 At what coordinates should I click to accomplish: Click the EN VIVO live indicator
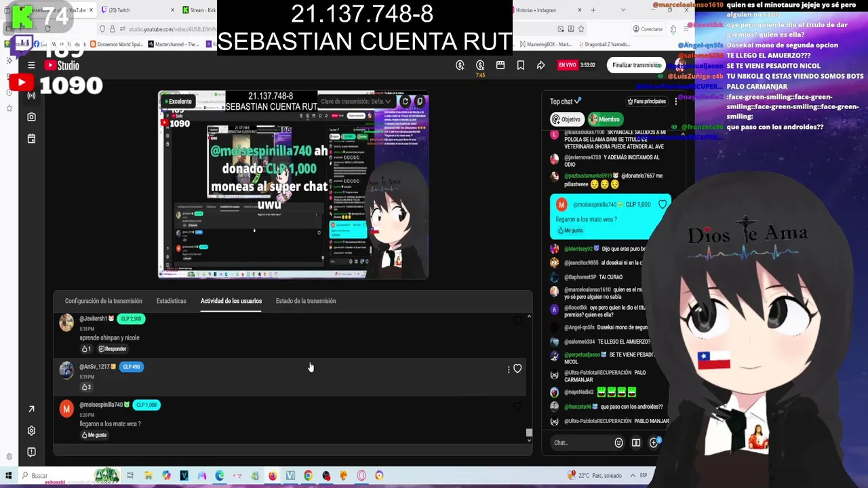pos(567,65)
